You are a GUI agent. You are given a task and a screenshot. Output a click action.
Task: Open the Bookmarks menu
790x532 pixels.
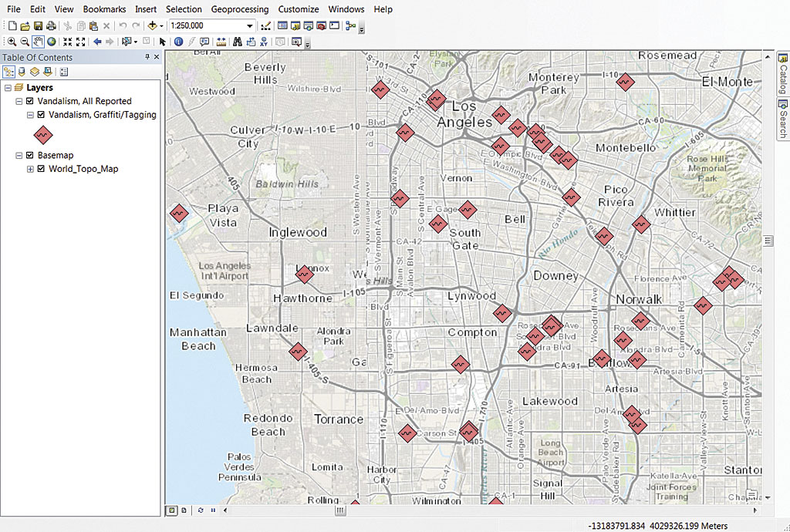click(104, 9)
